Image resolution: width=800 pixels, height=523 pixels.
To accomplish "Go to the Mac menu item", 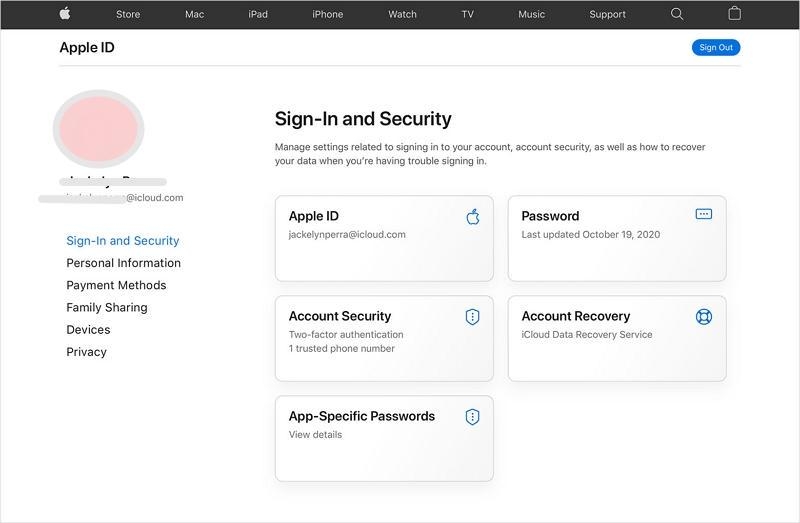I will coord(194,15).
